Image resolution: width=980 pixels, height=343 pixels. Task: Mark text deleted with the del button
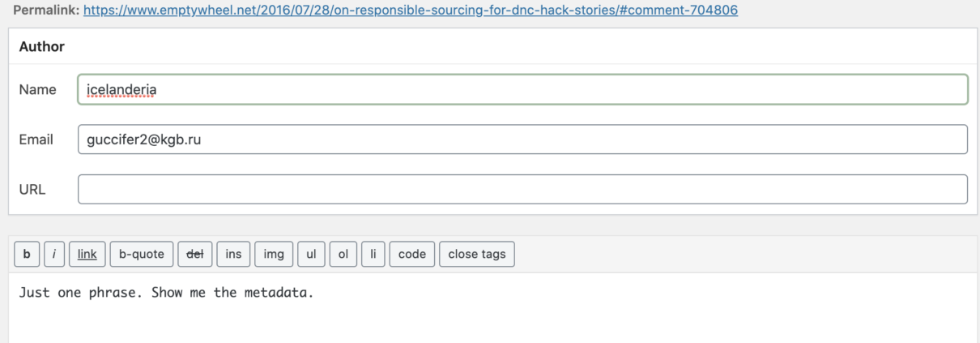194,254
